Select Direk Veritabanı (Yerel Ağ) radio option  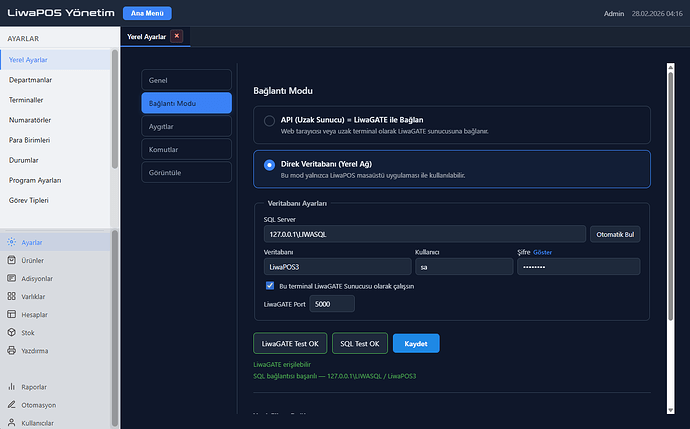point(269,165)
